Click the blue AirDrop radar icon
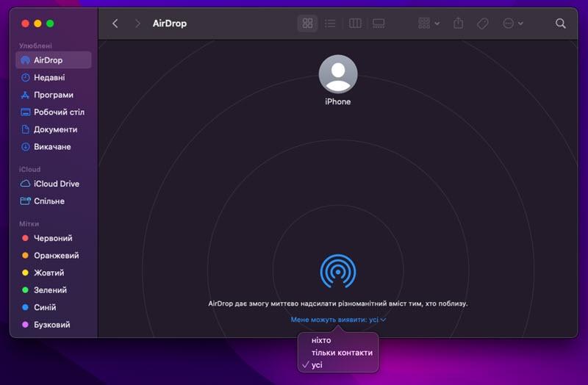 [x=338, y=271]
